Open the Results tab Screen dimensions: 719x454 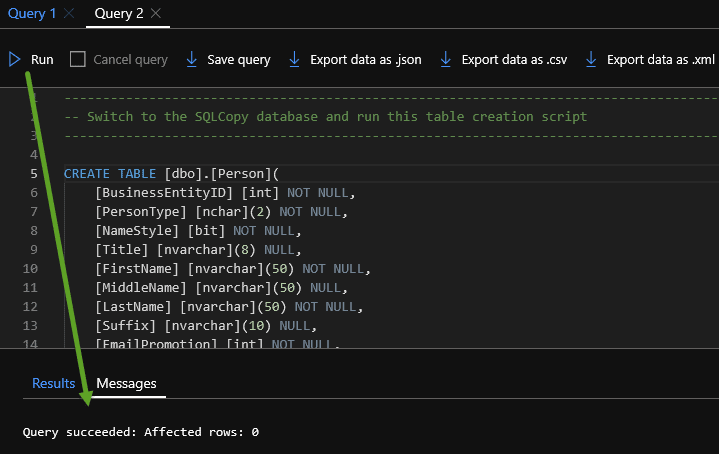[x=53, y=383]
